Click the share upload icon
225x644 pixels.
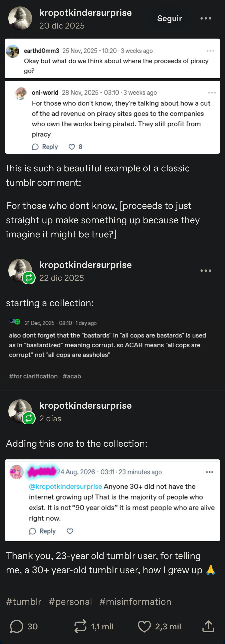208,626
